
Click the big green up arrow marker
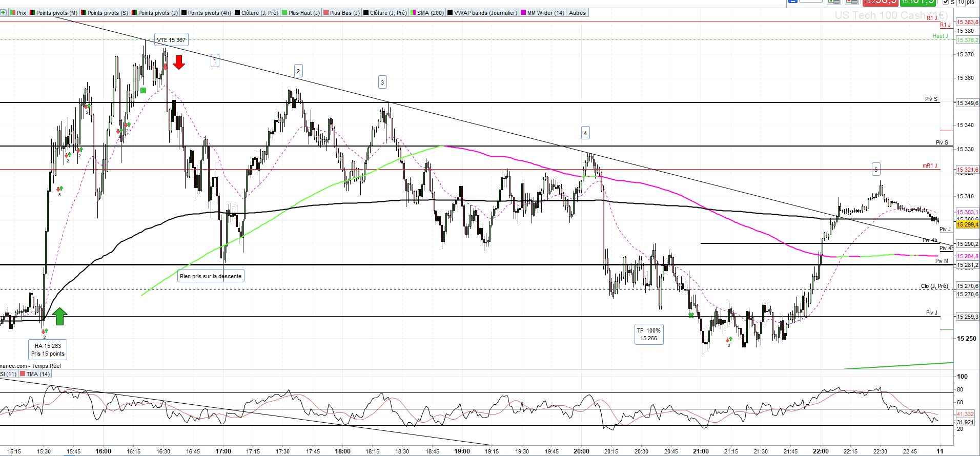(59, 316)
